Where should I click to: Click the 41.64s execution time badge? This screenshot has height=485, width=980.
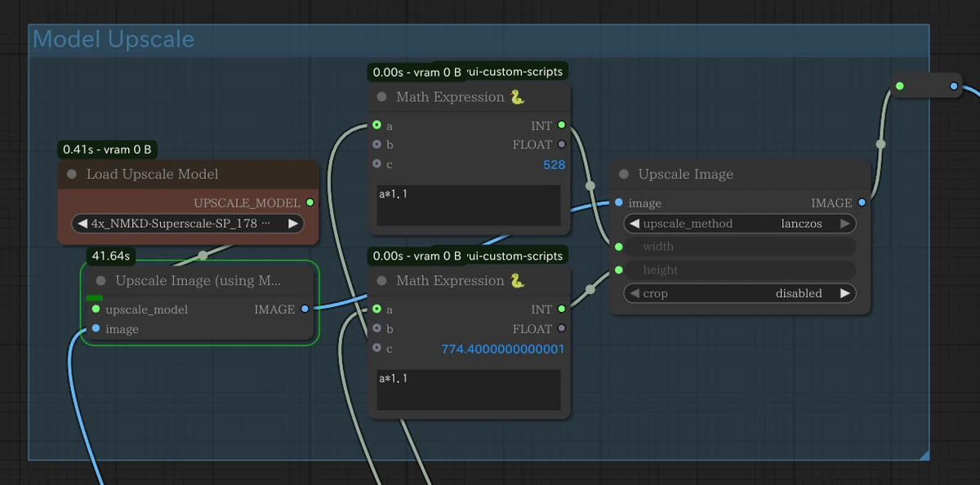tap(111, 256)
